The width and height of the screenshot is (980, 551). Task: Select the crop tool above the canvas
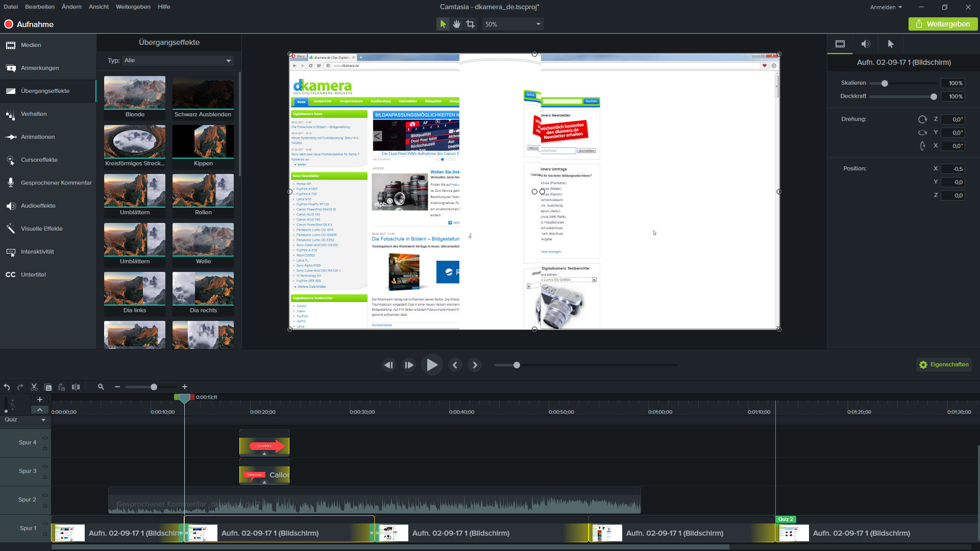pyautogui.click(x=470, y=23)
